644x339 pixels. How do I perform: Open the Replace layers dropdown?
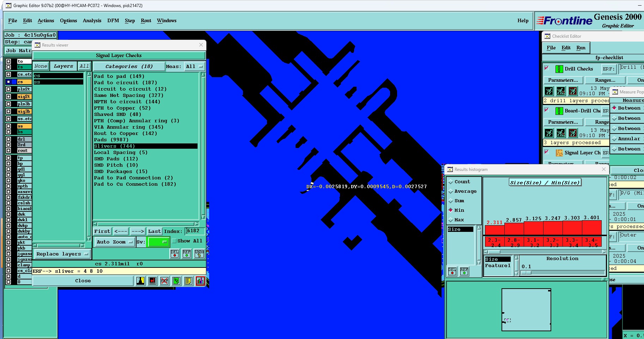[x=62, y=254]
